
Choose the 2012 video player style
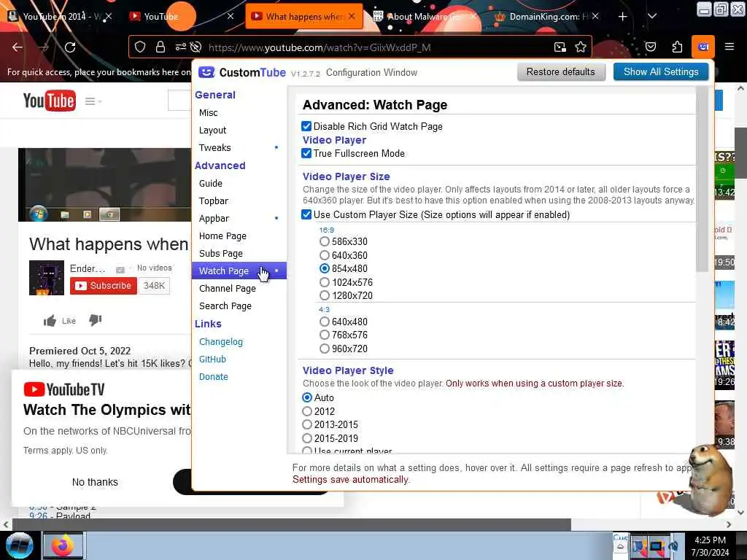click(x=307, y=411)
